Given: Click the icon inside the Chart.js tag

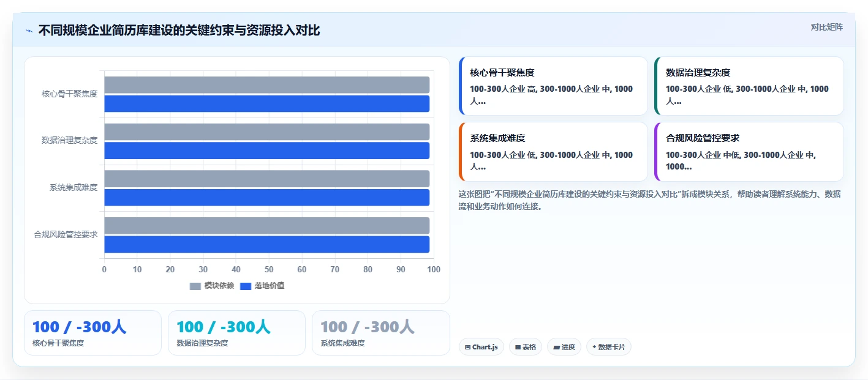Looking at the screenshot, I should tap(468, 347).
